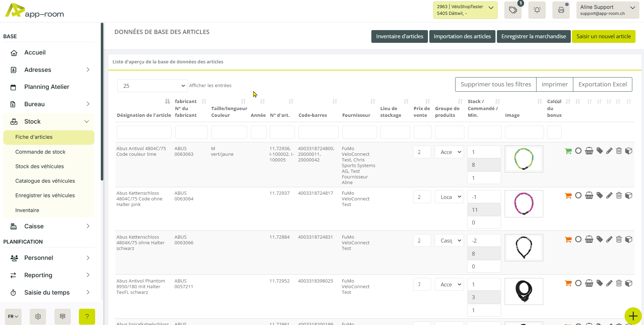Toggle the circle marker on Abus Antivol 4804C/75 row
The image size is (644, 325).
point(578,151)
